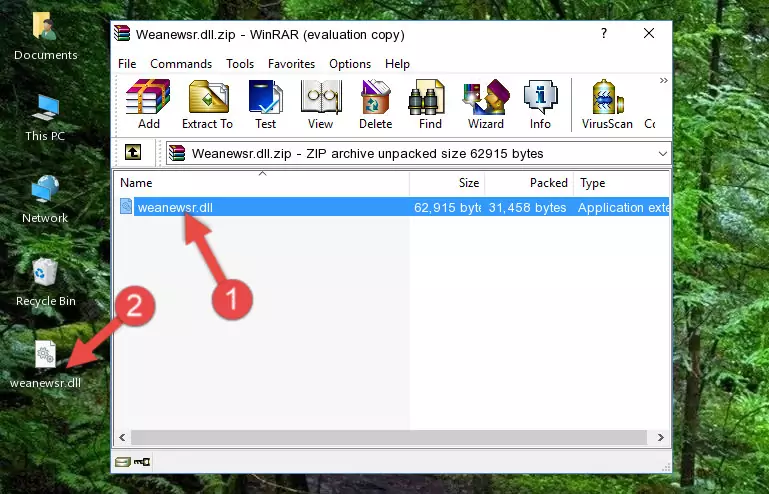Click the Extract To toolbar icon
The image size is (769, 494).
pyautogui.click(x=207, y=104)
